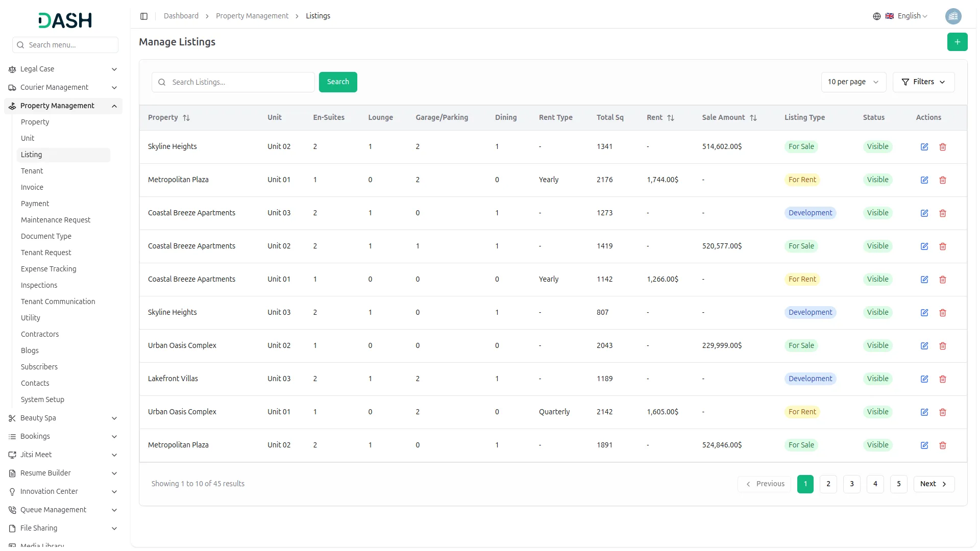The width and height of the screenshot is (980, 551).
Task: Open the user avatar profile menu
Action: tap(953, 16)
